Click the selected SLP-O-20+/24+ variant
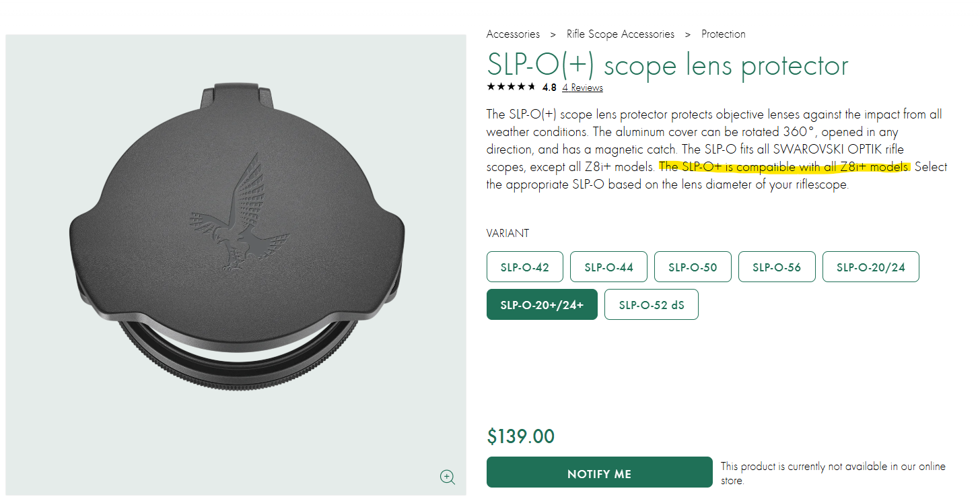Image resolution: width=980 pixels, height=499 pixels. click(x=542, y=305)
